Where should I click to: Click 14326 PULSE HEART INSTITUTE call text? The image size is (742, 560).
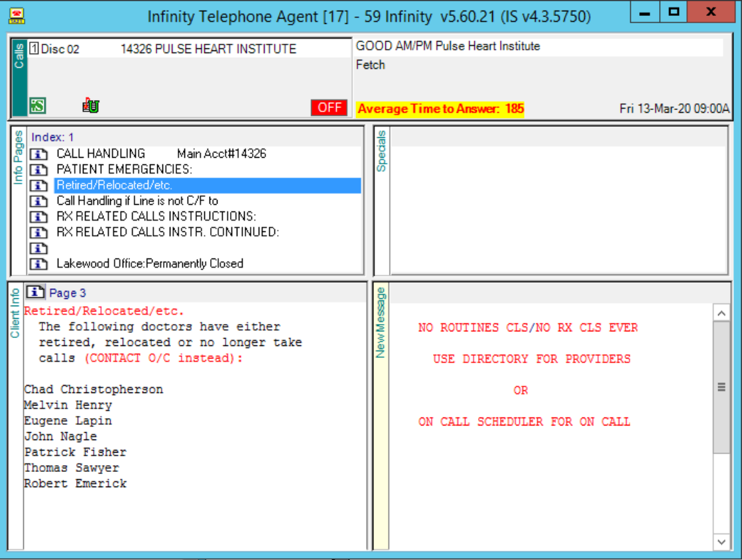point(209,49)
